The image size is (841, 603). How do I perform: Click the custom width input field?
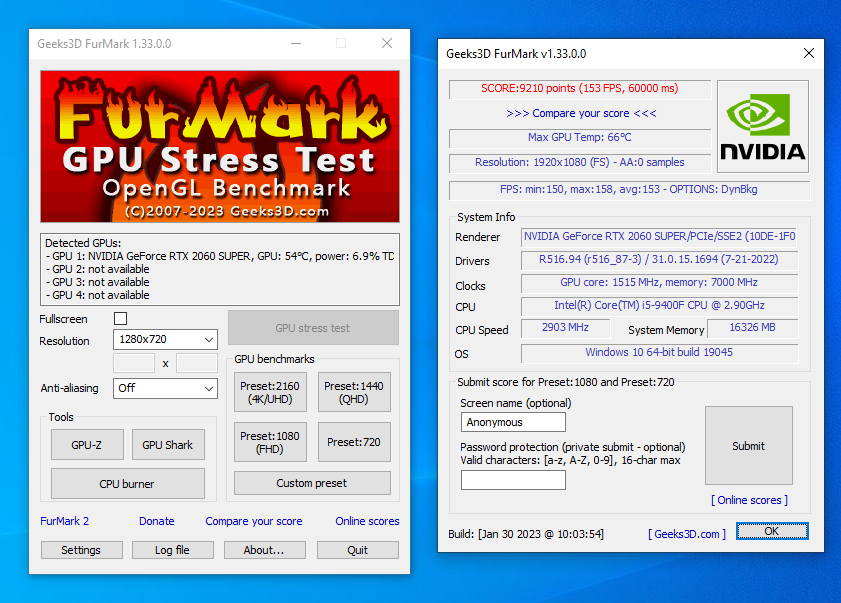point(134,363)
